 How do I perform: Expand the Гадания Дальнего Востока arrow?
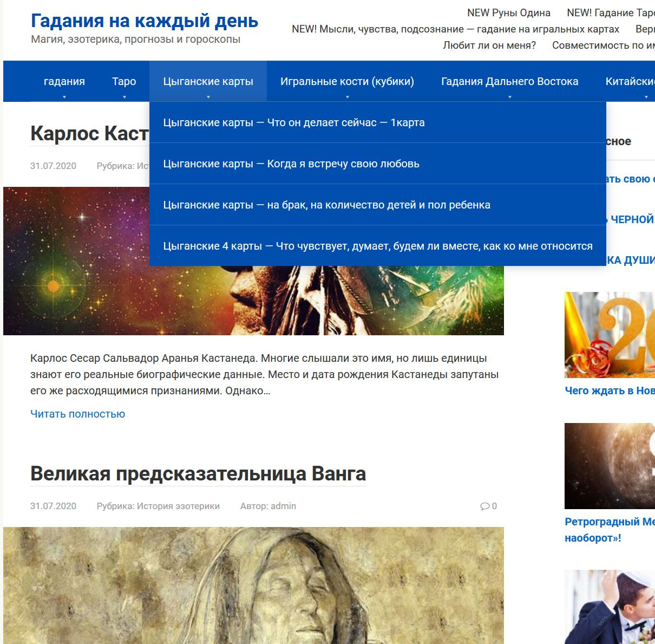point(510,97)
